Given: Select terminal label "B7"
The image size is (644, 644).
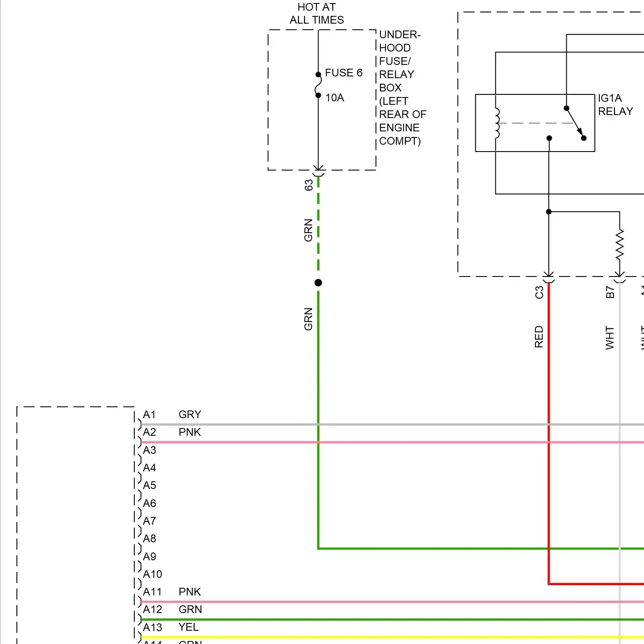Looking at the screenshot, I should click(x=610, y=292).
